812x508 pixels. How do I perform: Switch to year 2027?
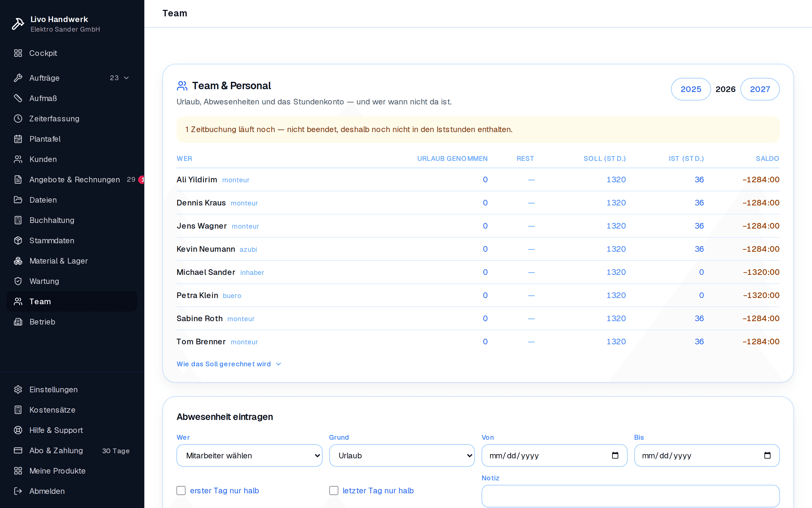[x=760, y=89]
